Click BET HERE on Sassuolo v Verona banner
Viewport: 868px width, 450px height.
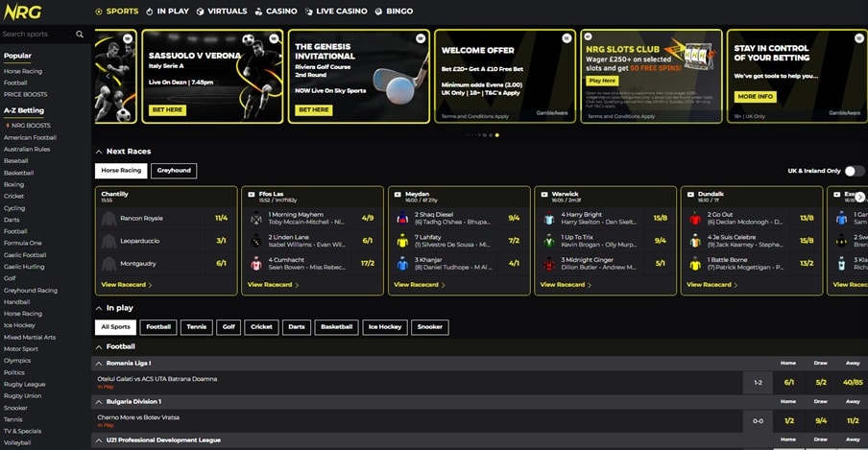pyautogui.click(x=167, y=110)
